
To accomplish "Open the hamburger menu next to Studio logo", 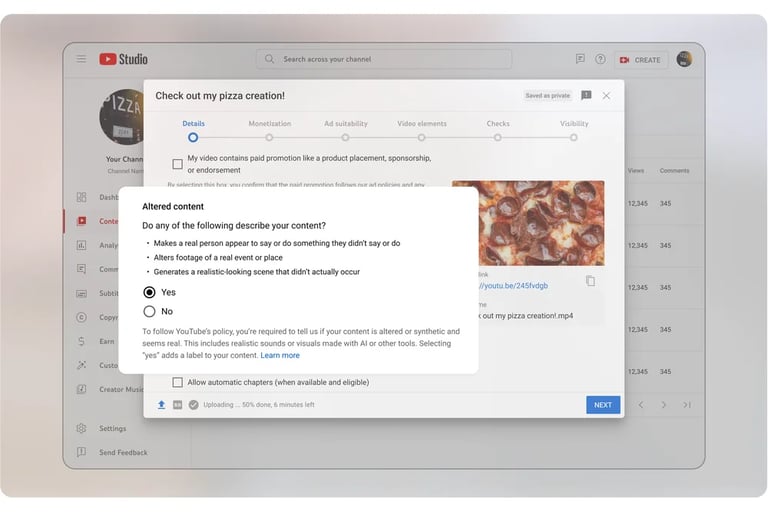I will point(81,59).
